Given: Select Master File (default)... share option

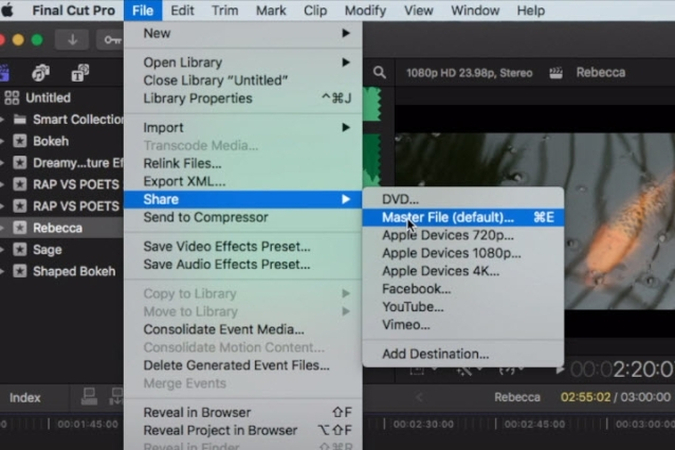Looking at the screenshot, I should pos(463,217).
